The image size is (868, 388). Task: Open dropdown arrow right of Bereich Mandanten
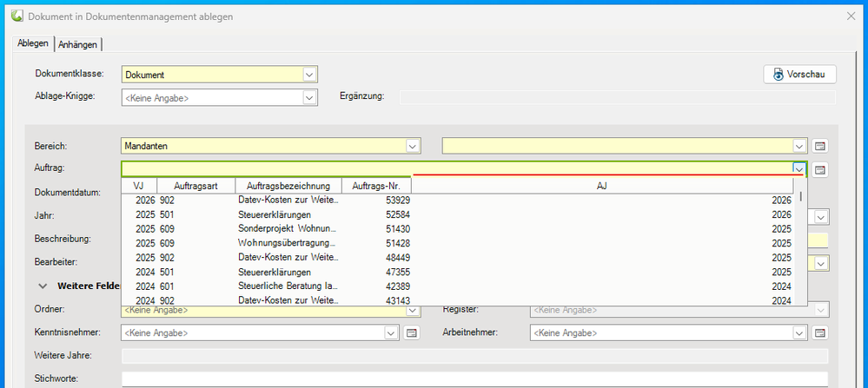799,146
